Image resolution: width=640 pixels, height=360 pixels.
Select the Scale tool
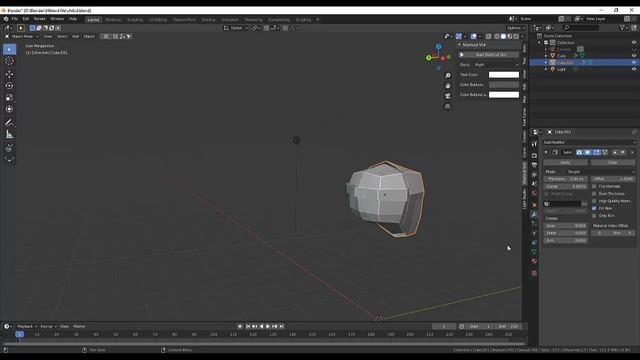tap(9, 98)
